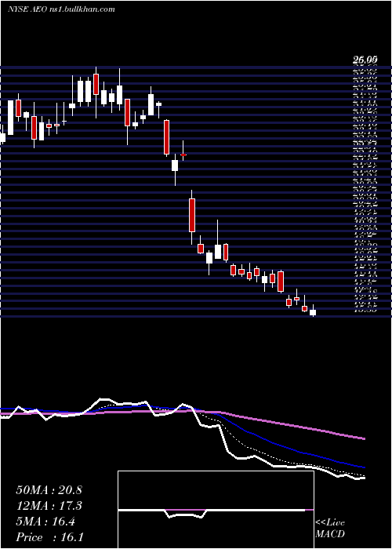Click the <<Live MACD label
Screen dimensions: 392x549
330,529
